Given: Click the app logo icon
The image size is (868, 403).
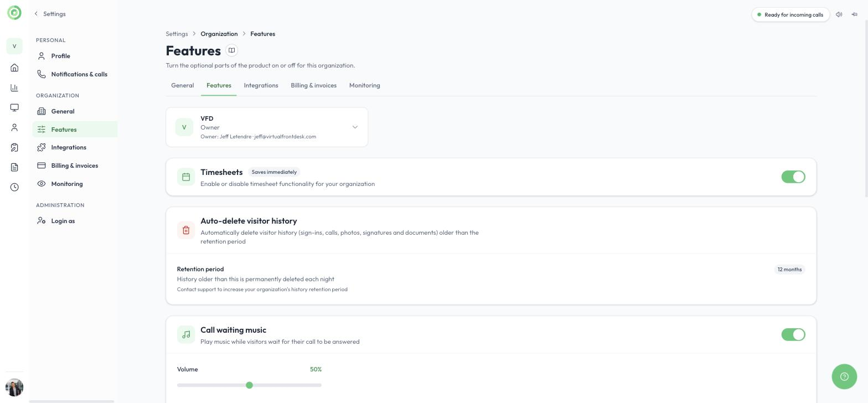Looking at the screenshot, I should point(14,13).
